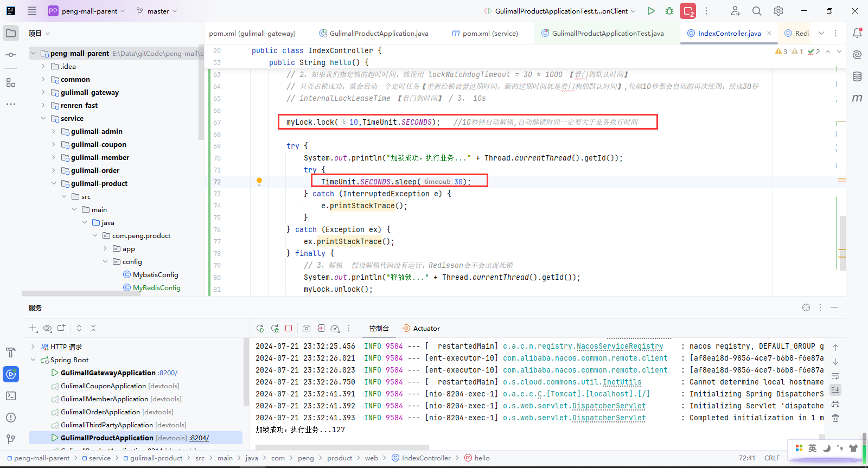Open the Problems tool window
The image size is (868, 468).
[11, 418]
